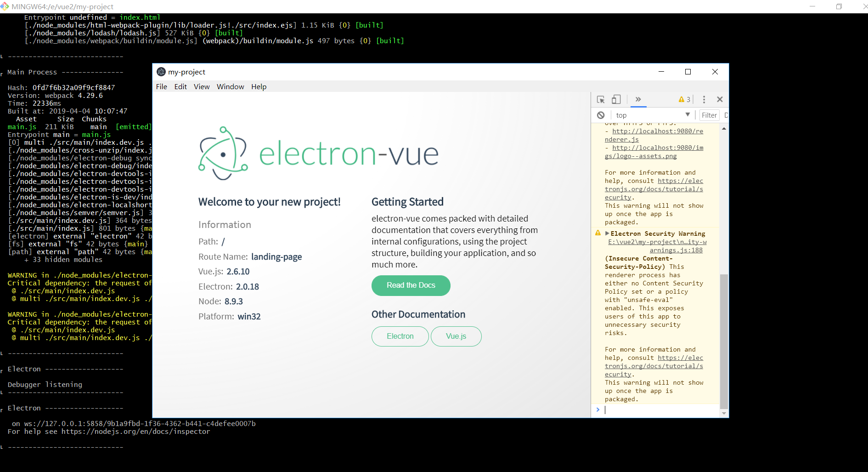The image size is (868, 472).
Task: Open the Help menu
Action: coord(259,86)
